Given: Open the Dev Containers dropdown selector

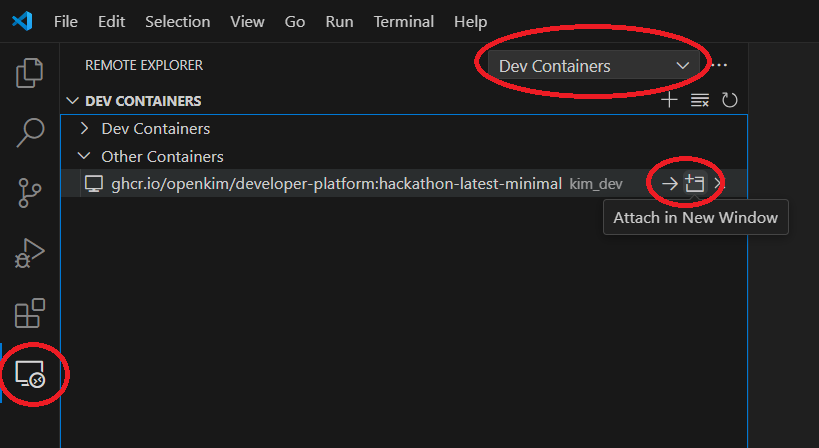Looking at the screenshot, I should [593, 66].
